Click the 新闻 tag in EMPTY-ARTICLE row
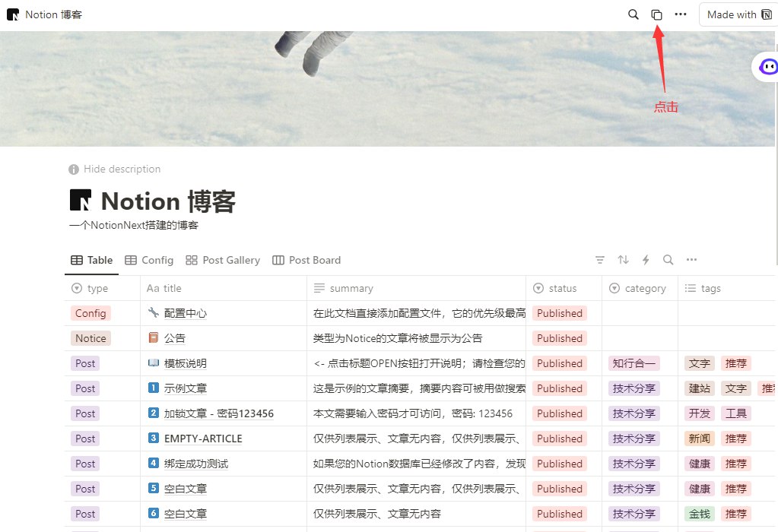 click(x=700, y=439)
